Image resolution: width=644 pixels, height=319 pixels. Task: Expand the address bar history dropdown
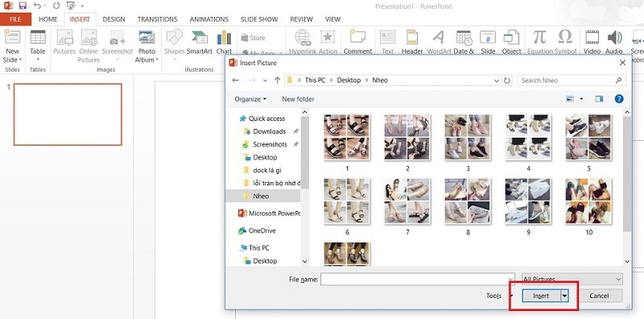(x=497, y=81)
